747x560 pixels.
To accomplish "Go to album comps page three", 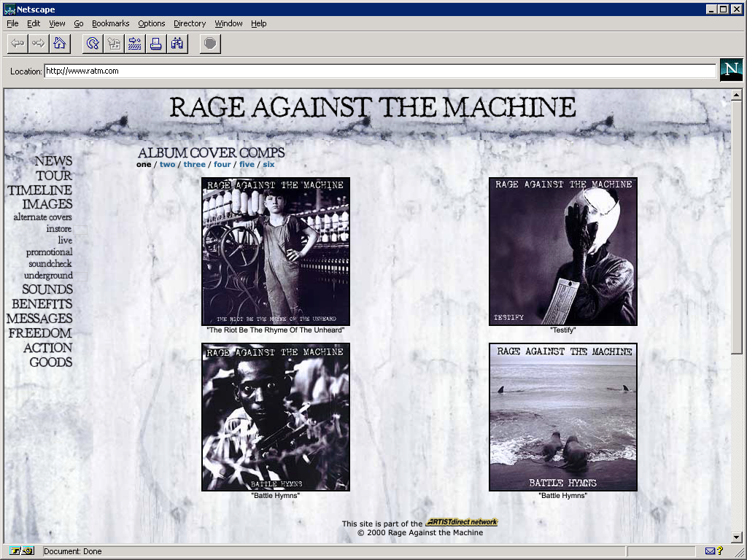I will pos(194,164).
